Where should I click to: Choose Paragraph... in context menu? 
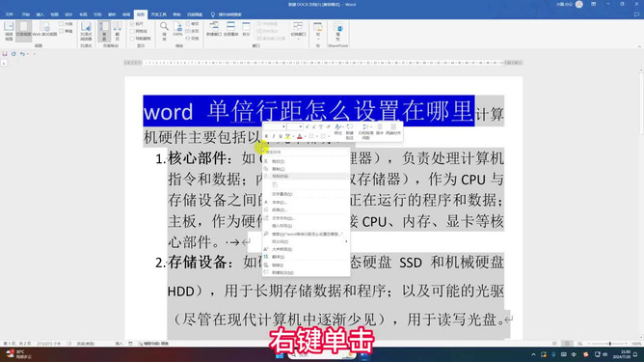tap(306, 209)
